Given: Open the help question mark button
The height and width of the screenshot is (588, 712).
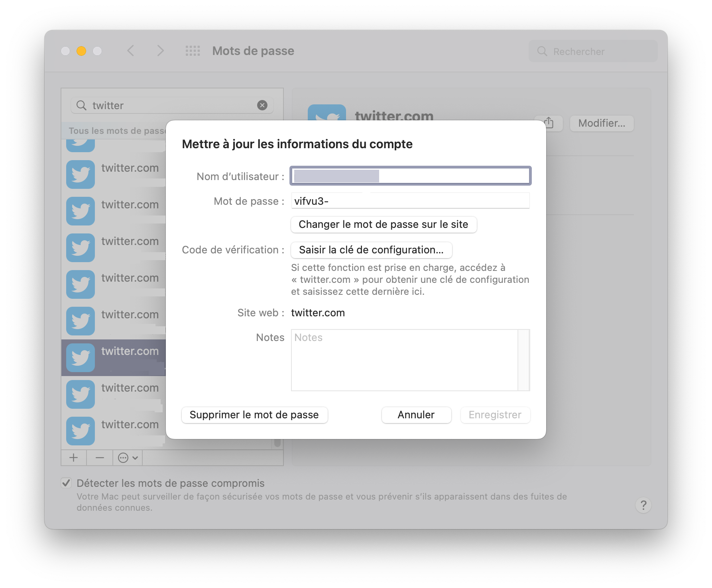Looking at the screenshot, I should coord(643,505).
